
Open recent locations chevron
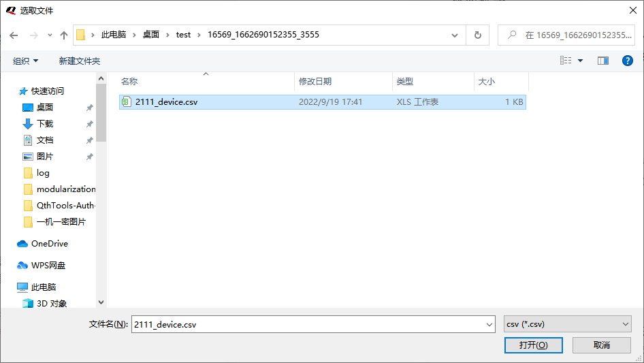(50, 35)
